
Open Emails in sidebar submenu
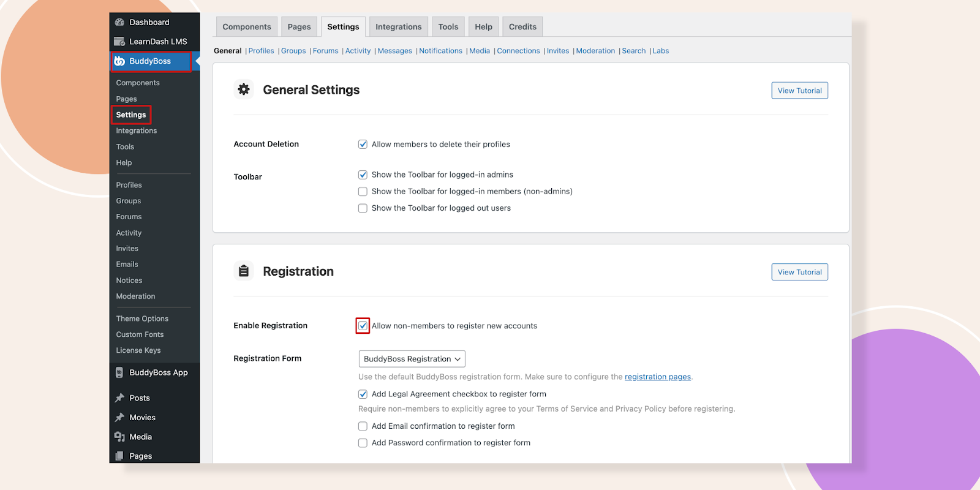point(127,265)
